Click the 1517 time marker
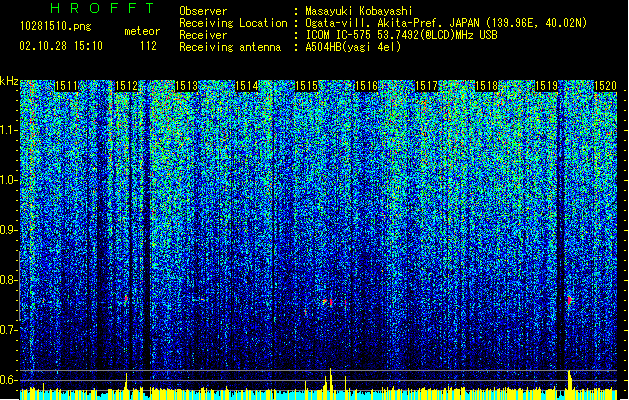 [x=426, y=86]
